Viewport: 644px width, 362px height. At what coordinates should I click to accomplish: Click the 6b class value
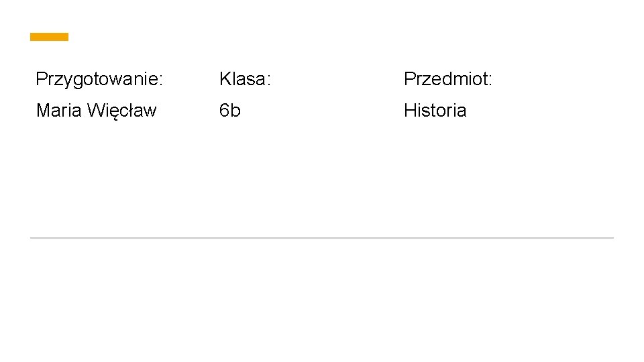229,111
